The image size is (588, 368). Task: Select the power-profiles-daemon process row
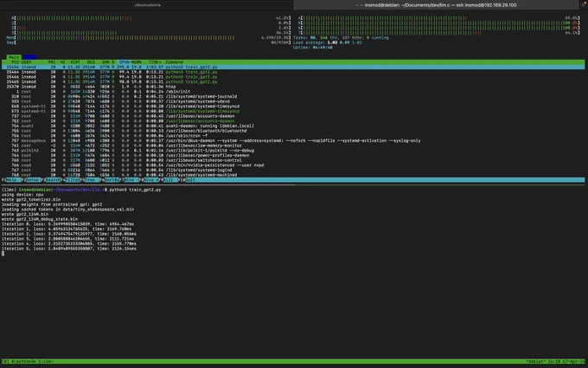coord(293,155)
